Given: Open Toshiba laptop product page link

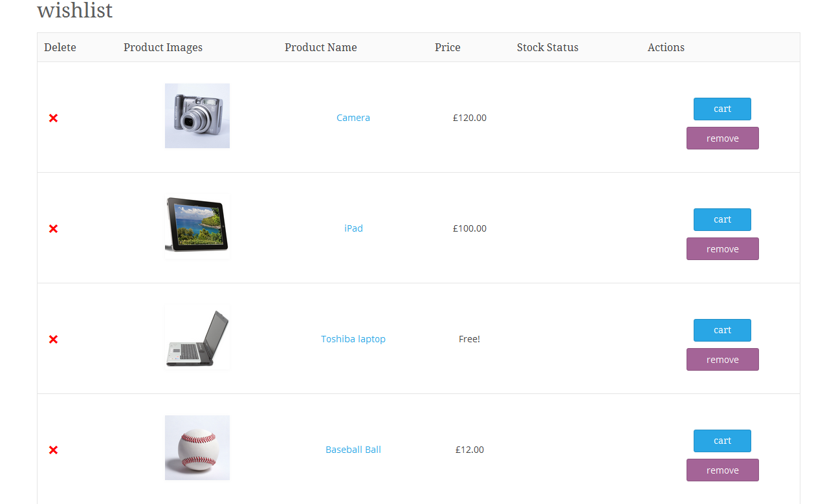Looking at the screenshot, I should pos(353,339).
